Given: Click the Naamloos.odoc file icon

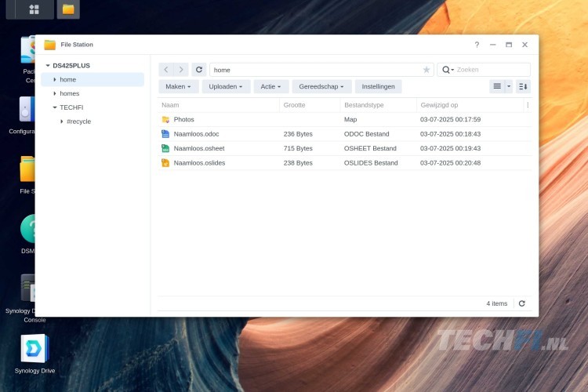Looking at the screenshot, I should point(165,134).
